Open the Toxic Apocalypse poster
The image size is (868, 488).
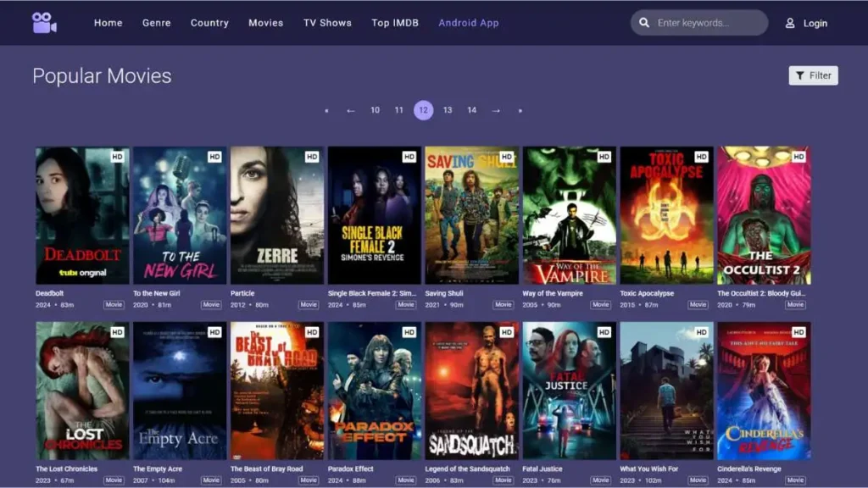667,215
